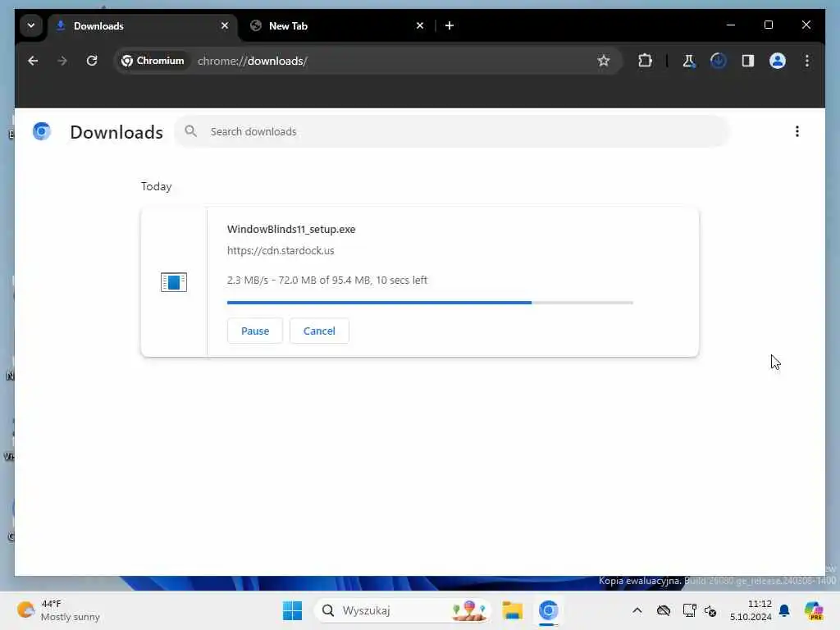Image resolution: width=840 pixels, height=630 pixels.
Task: Go back to previous page
Action: coord(33,61)
